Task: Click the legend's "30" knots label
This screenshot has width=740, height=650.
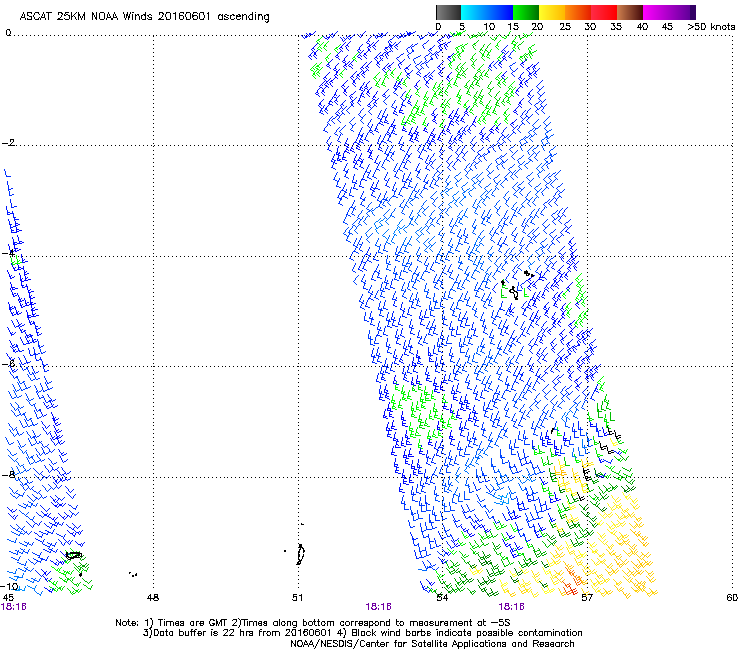Action: (x=590, y=27)
